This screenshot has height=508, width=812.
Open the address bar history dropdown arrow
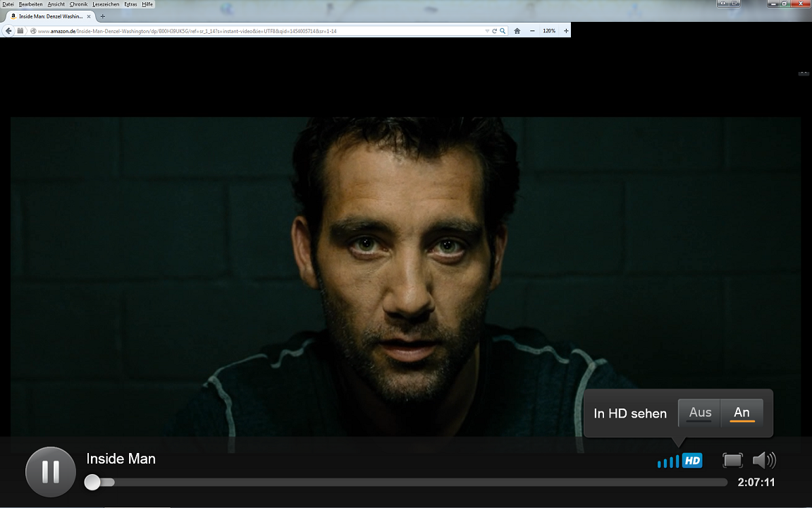487,31
